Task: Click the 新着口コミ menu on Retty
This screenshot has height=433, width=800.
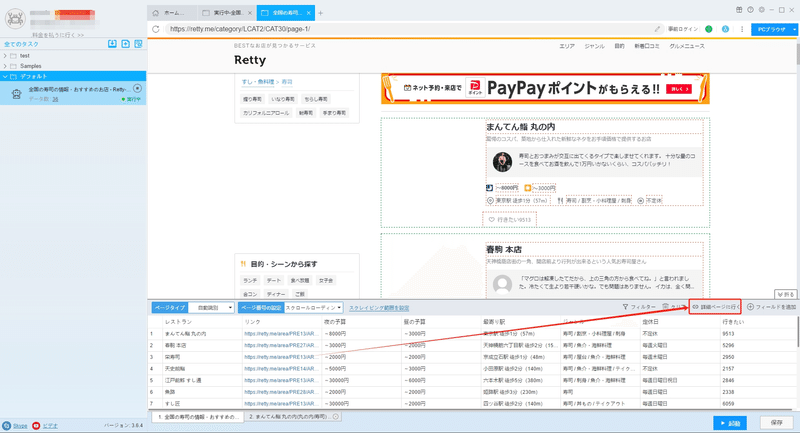Action: click(647, 46)
